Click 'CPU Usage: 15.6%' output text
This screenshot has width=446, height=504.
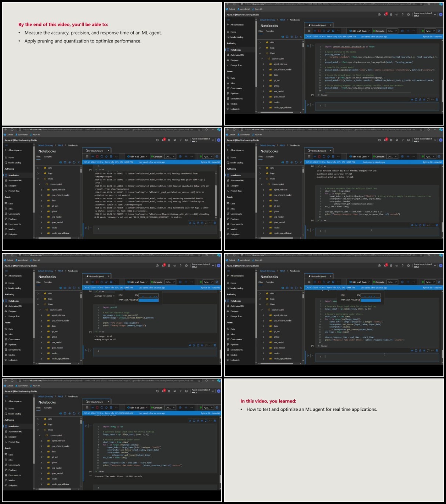pos(104,336)
